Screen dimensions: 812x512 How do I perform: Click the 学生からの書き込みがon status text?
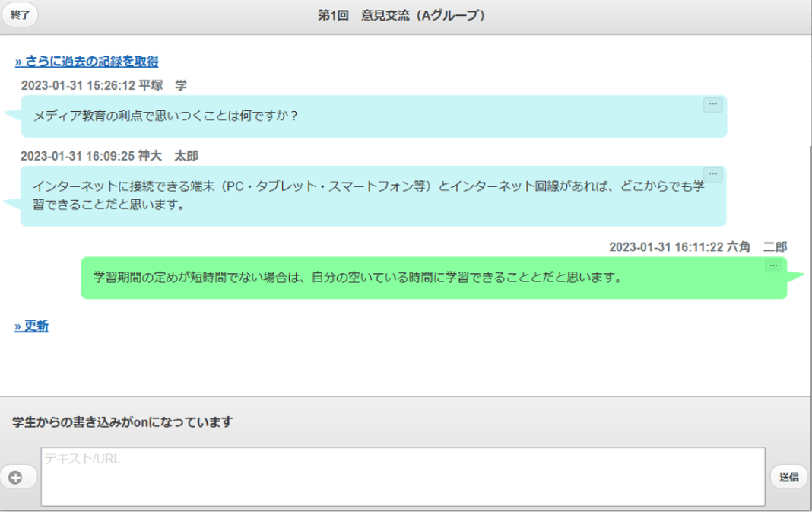[122, 422]
